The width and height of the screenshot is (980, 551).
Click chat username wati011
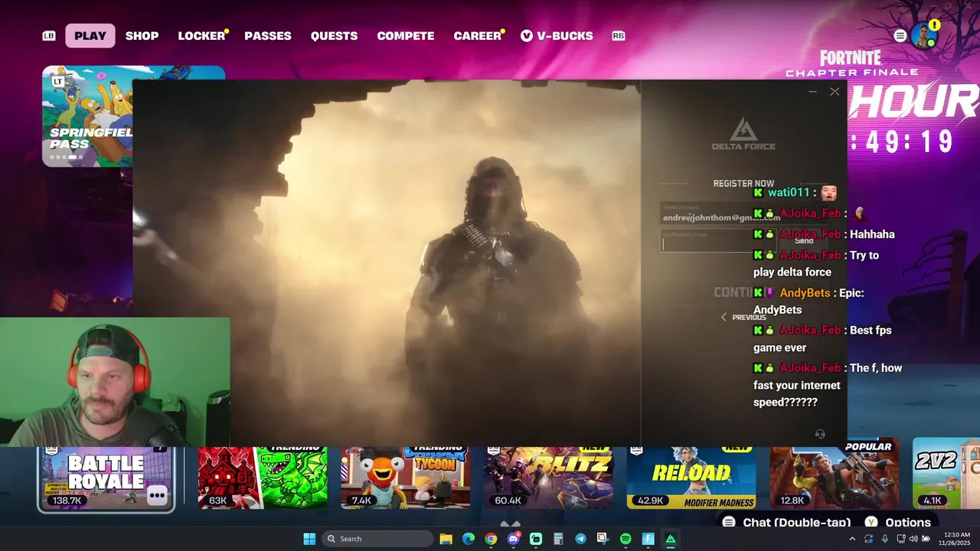[x=789, y=193]
